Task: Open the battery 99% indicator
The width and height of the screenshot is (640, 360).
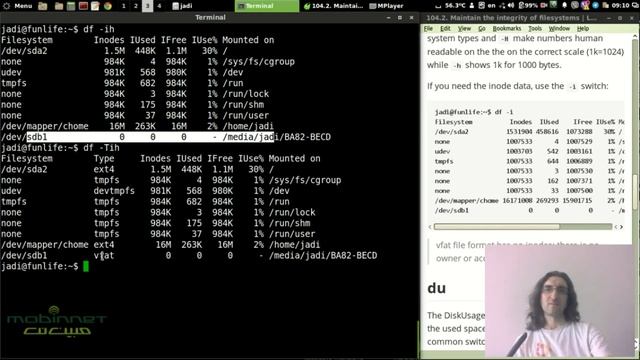Action: pyautogui.click(x=528, y=6)
